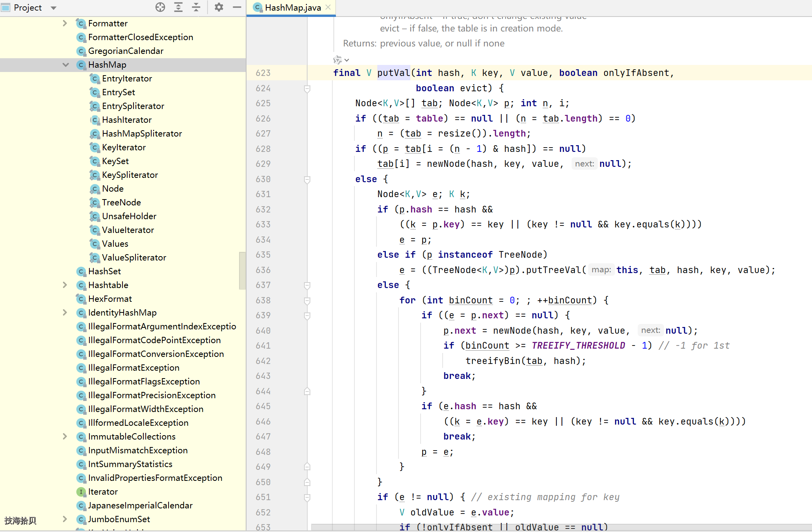Viewport: 812px width, 532px height.
Task: Close the HashMap.java tab
Action: point(328,7)
